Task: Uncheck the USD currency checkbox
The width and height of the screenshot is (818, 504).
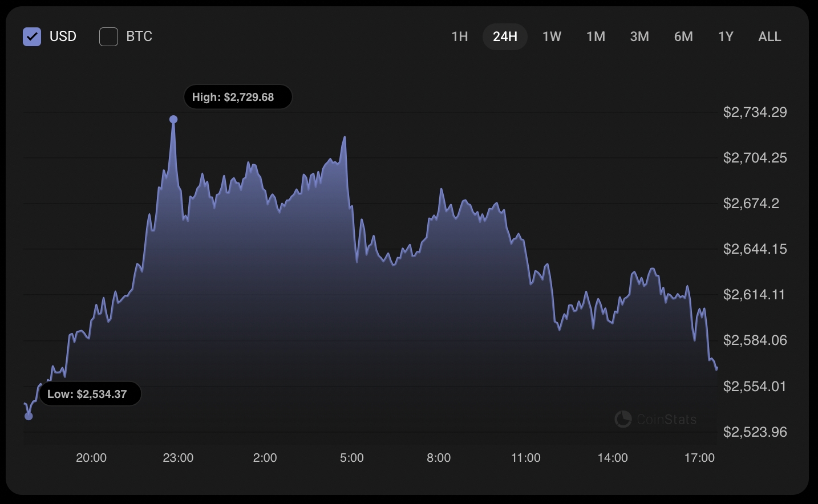Action: pyautogui.click(x=32, y=36)
